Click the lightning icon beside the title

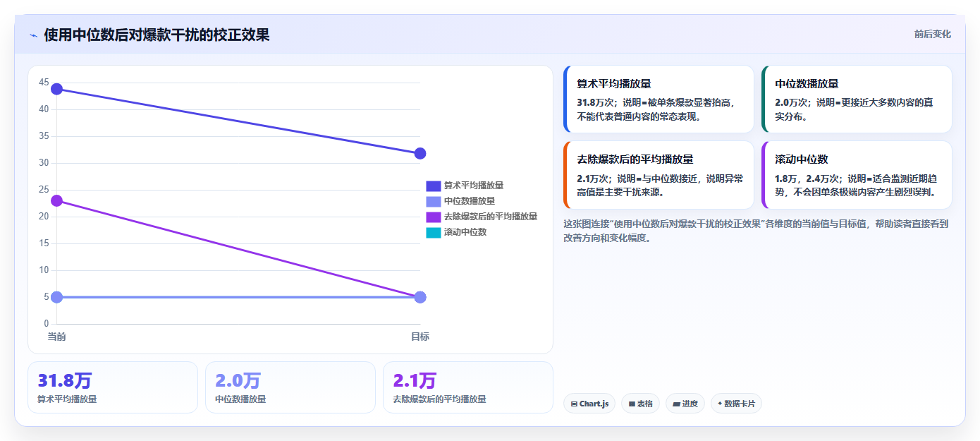(33, 35)
